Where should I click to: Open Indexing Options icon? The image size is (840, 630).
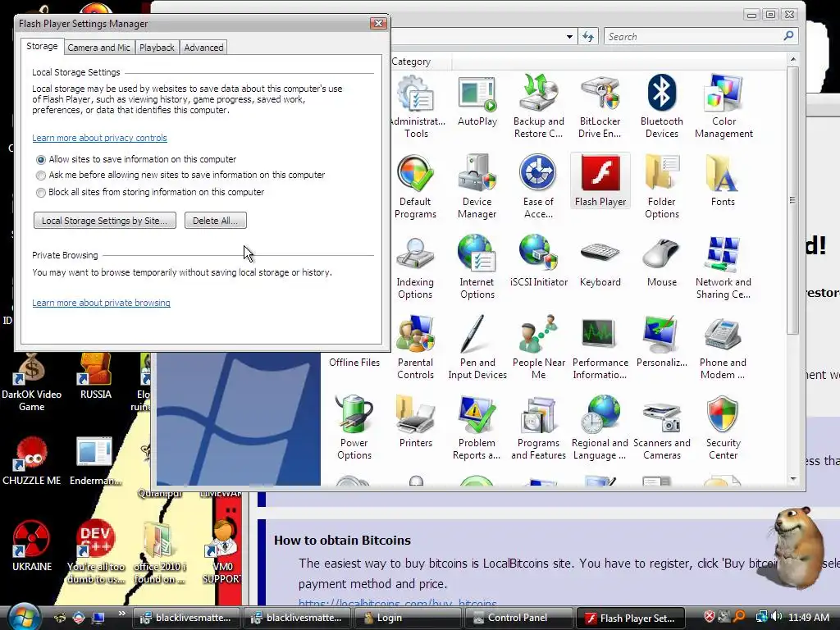coord(415,267)
